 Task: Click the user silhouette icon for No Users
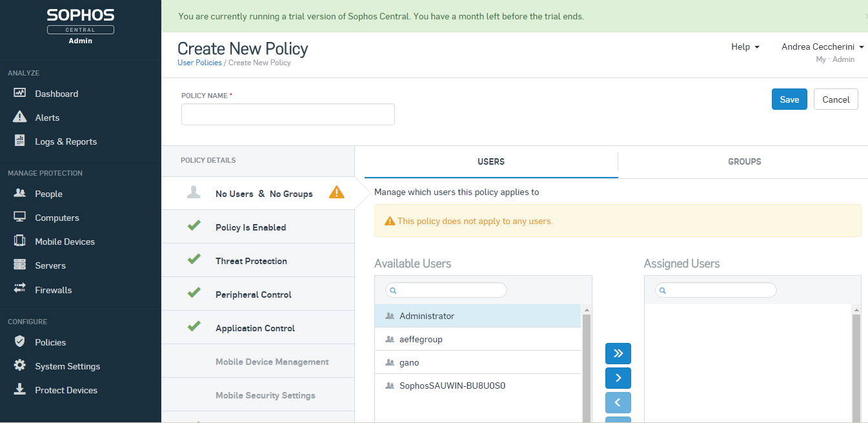(x=193, y=192)
